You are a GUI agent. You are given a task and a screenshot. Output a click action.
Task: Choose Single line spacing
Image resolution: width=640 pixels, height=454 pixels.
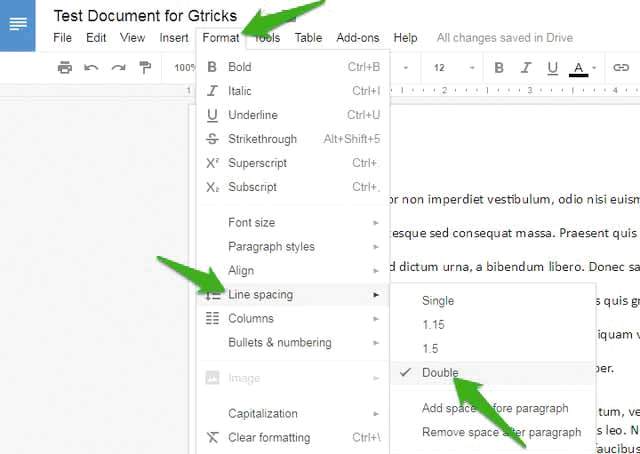pos(438,301)
